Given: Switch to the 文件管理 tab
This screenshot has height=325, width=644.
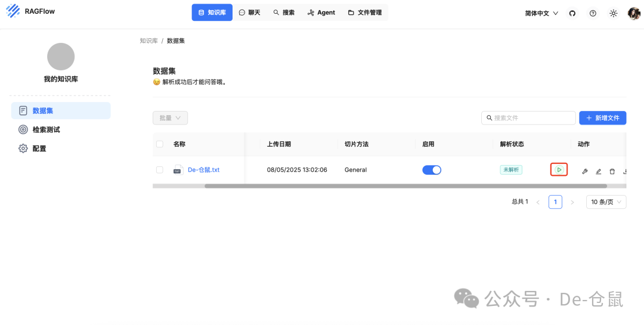Looking at the screenshot, I should click(365, 13).
